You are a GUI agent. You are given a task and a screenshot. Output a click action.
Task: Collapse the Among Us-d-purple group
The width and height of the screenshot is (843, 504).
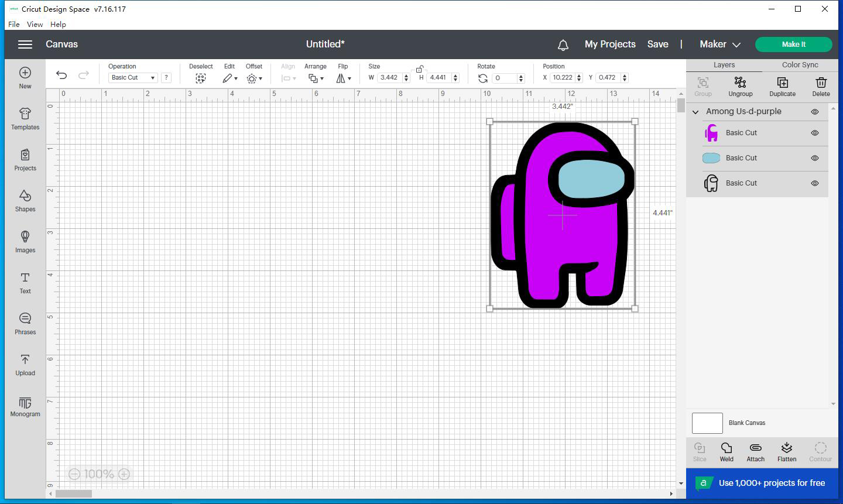click(x=695, y=111)
